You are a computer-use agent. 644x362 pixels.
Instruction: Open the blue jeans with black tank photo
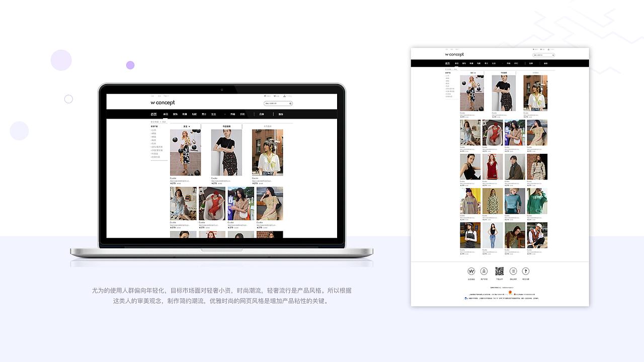tap(493, 235)
